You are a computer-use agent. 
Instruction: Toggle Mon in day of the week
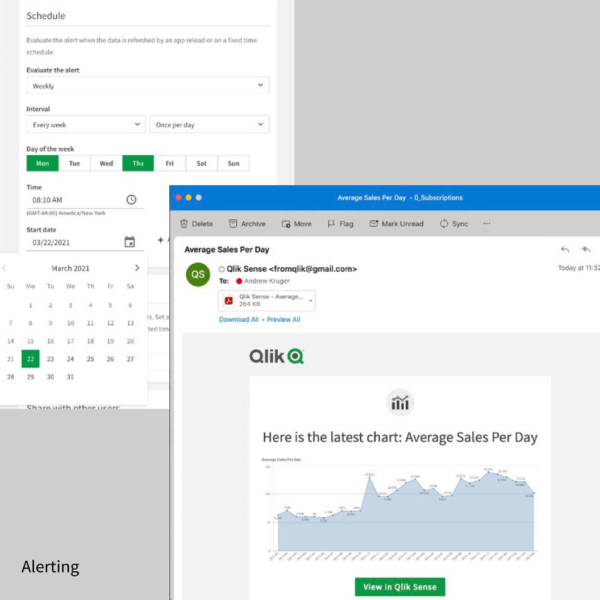click(42, 163)
